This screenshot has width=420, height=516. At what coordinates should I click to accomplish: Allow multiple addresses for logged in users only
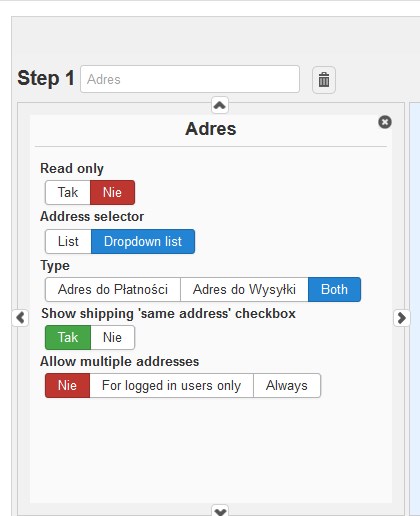[171, 385]
